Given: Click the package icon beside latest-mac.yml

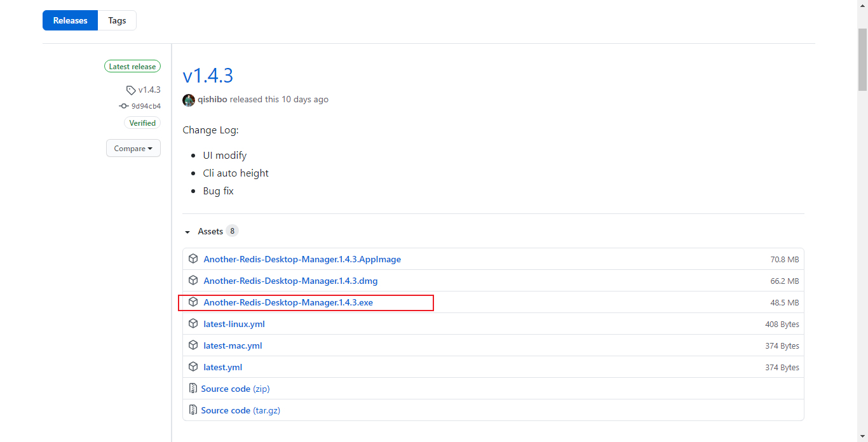Looking at the screenshot, I should click(x=193, y=345).
